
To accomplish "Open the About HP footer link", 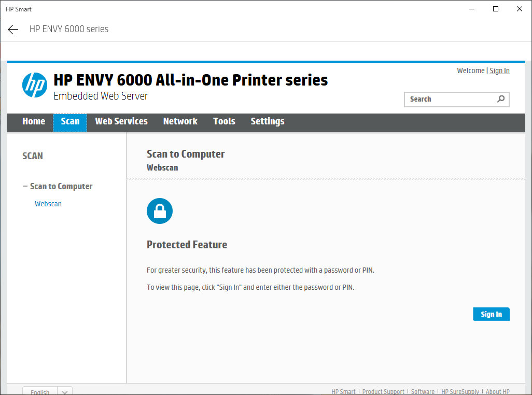I will tap(497, 391).
